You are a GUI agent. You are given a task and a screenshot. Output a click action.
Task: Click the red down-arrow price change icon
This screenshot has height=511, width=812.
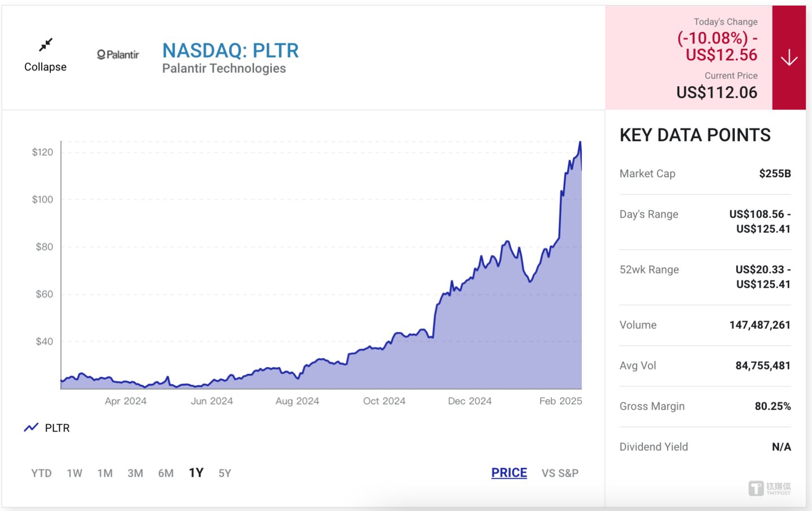tap(789, 58)
